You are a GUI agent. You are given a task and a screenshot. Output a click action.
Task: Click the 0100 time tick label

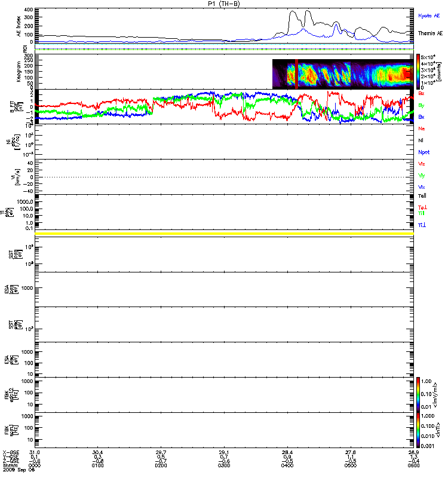(x=97, y=465)
